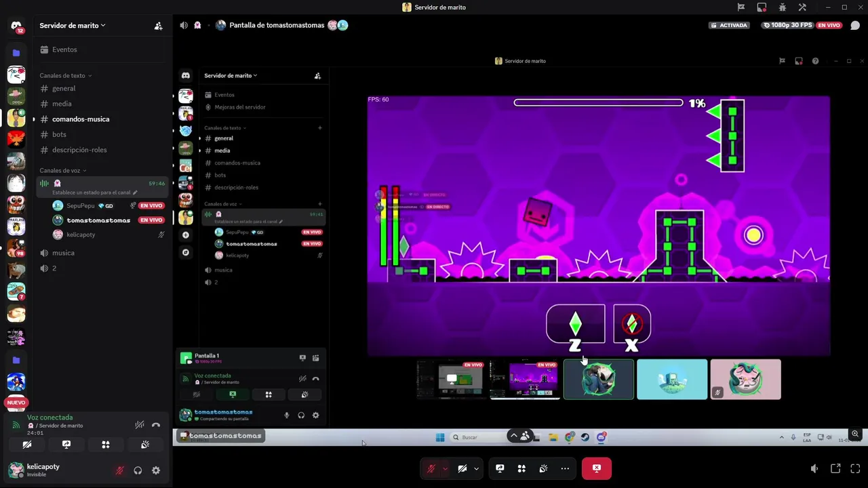
Task: Open soundboard icon in bottom call bar
Action: [543, 468]
